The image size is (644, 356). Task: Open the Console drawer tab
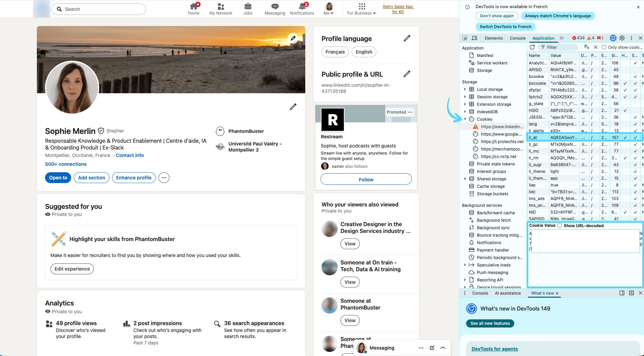pyautogui.click(x=480, y=293)
